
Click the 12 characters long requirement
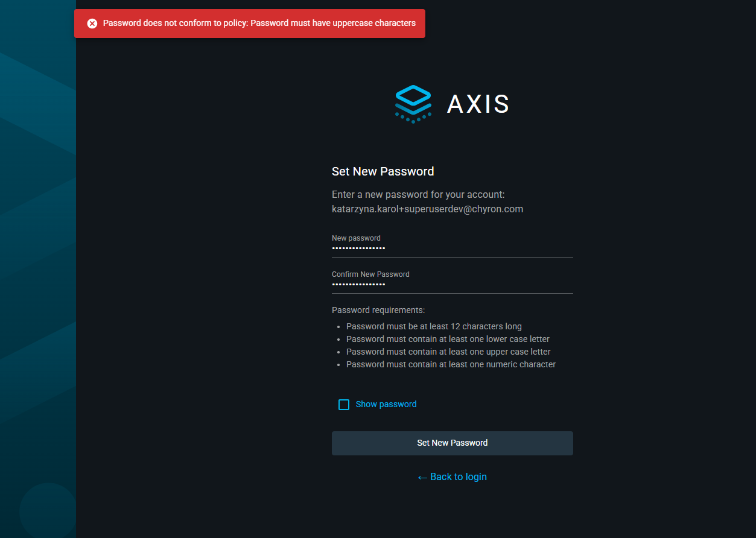tap(433, 326)
